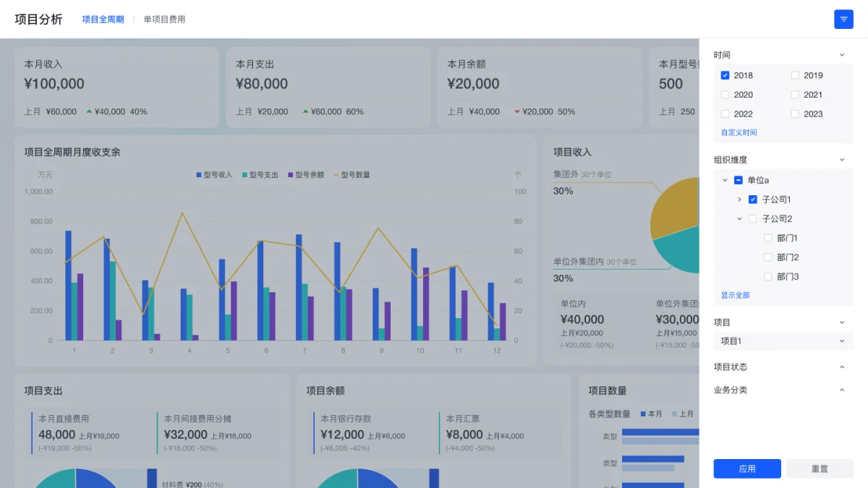The height and width of the screenshot is (488, 868).
Task: Click the 本月 legend marker in 项目数量
Action: tap(643, 414)
